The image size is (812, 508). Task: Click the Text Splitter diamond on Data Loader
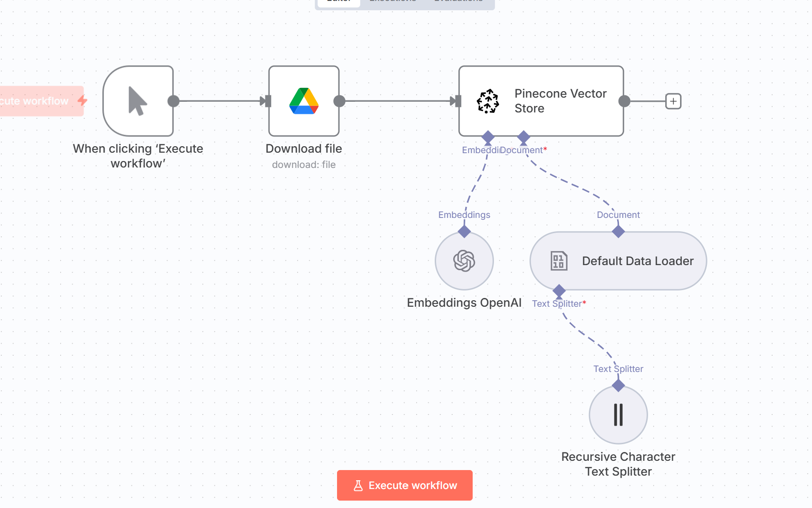pos(559,291)
